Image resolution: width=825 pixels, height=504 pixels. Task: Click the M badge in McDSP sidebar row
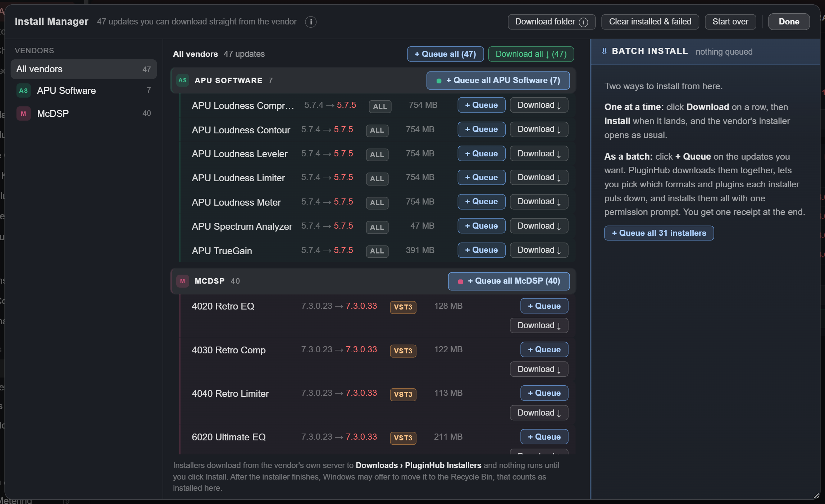(23, 114)
